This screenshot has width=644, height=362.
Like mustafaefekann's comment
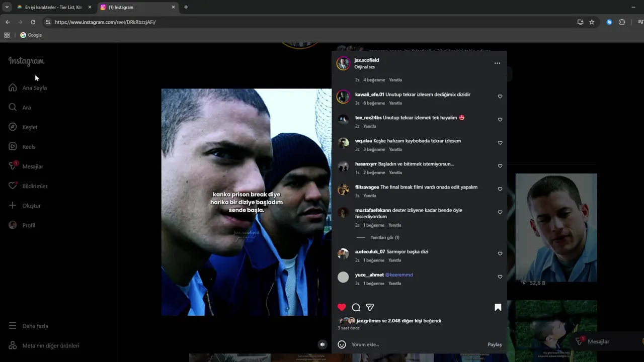pos(500,212)
